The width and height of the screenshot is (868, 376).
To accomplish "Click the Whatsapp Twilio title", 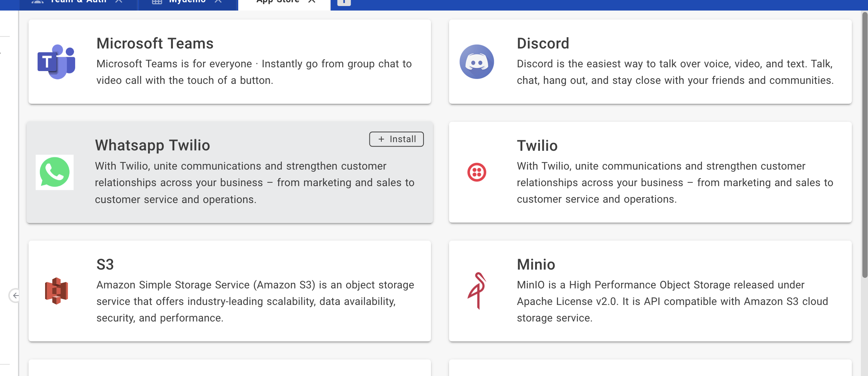I will (153, 146).
